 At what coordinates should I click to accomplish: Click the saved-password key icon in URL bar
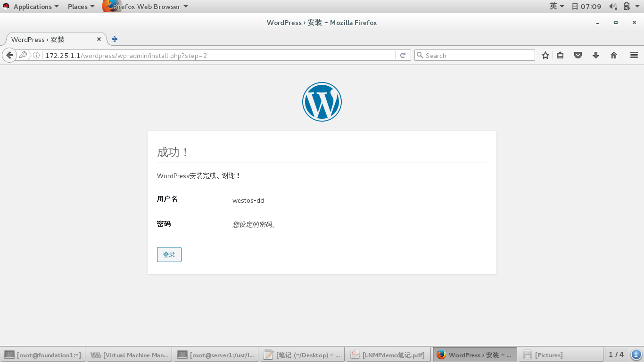click(x=23, y=55)
